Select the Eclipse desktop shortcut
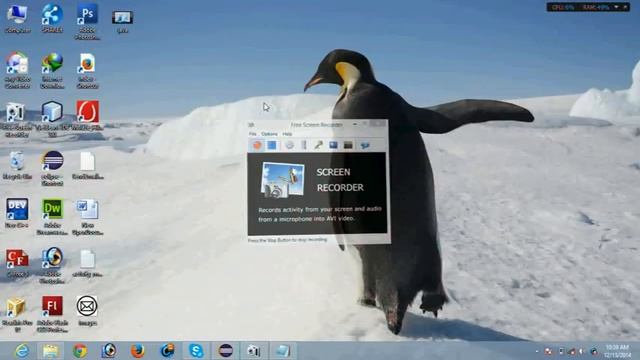This screenshot has height=360, width=640. coord(52,168)
